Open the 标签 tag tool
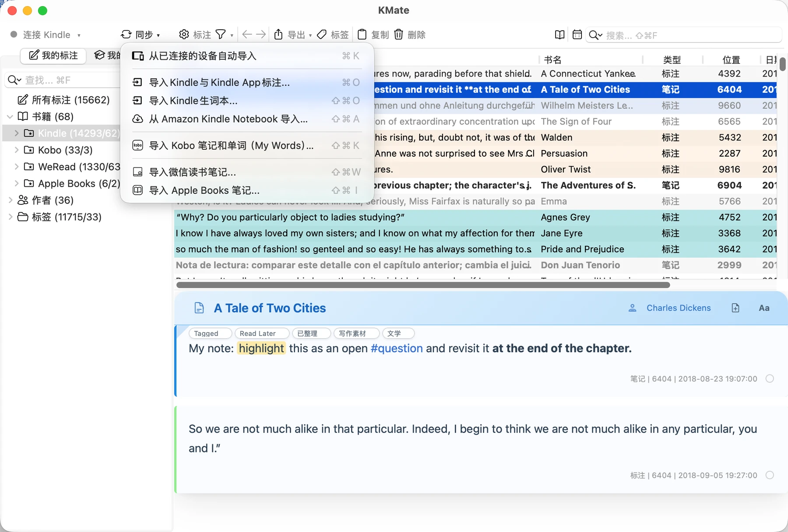 333,35
